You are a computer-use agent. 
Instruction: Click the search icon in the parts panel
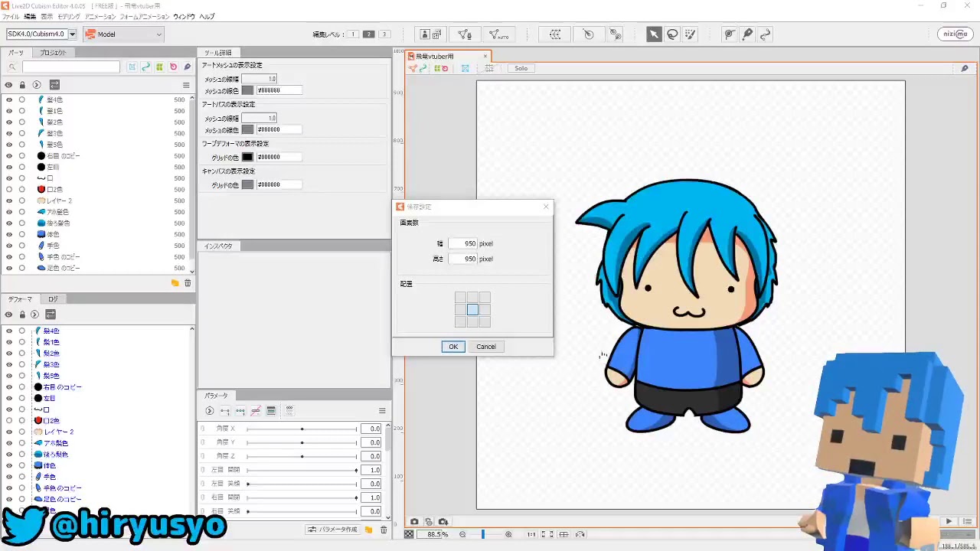click(x=12, y=67)
